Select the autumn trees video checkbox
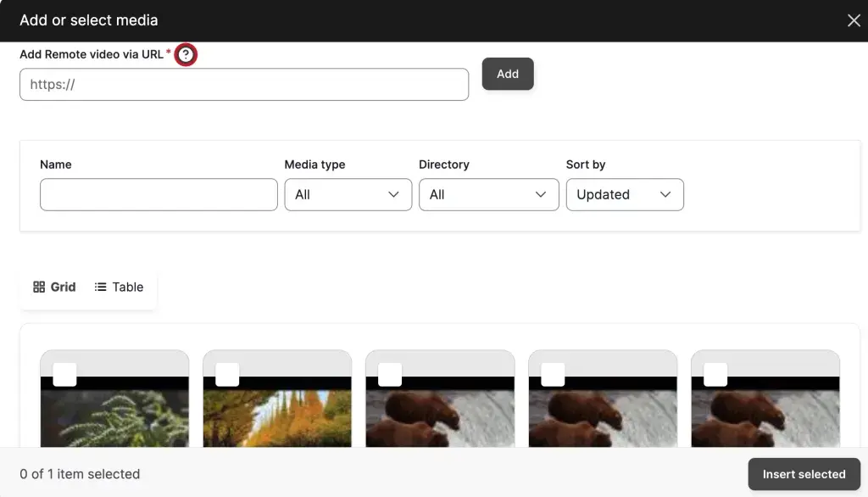Screen dimensions: 868x497 coord(227,374)
